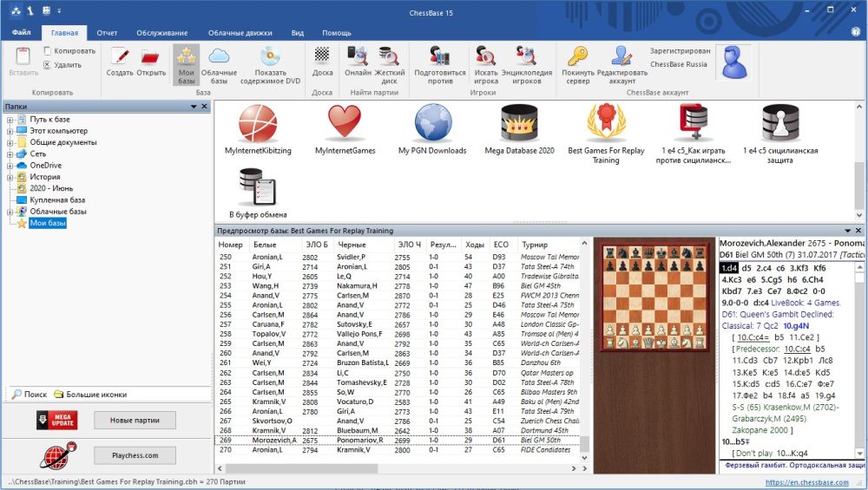The width and height of the screenshot is (868, 490).
Task: Open the preview panel dropdown arrow
Action: pos(847,231)
